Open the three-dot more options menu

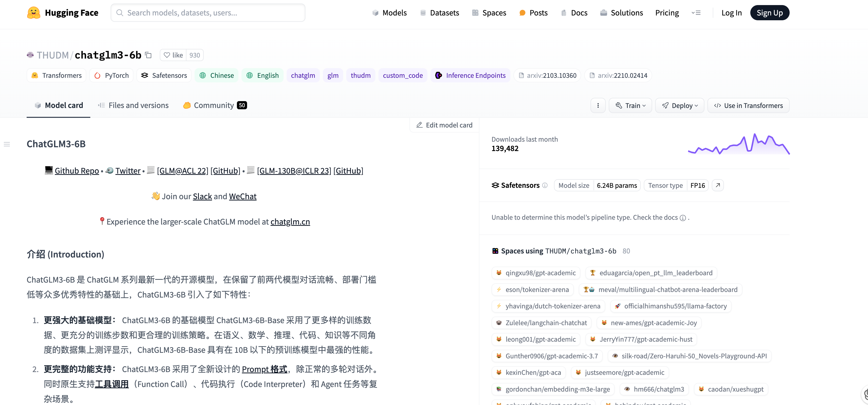[598, 105]
